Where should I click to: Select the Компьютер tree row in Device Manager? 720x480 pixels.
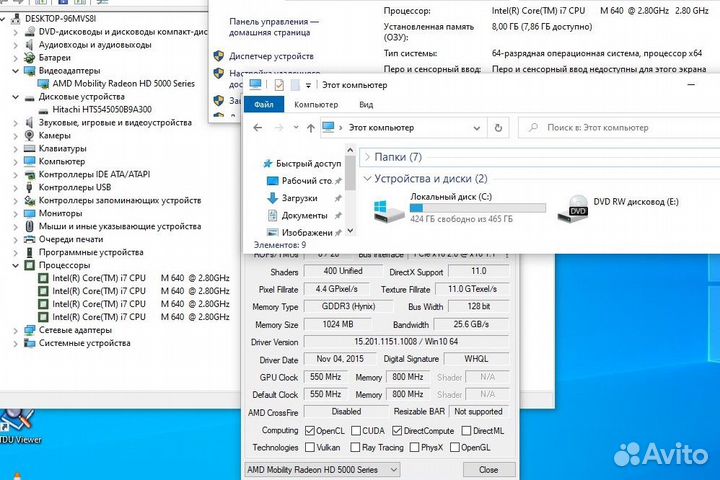pos(55,161)
